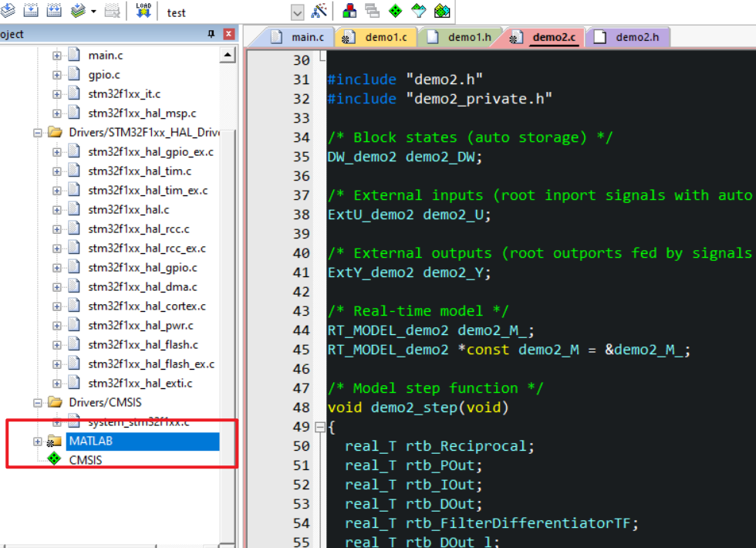The width and height of the screenshot is (756, 548).
Task: Click the project tree scroll-up arrow
Action: point(228,55)
